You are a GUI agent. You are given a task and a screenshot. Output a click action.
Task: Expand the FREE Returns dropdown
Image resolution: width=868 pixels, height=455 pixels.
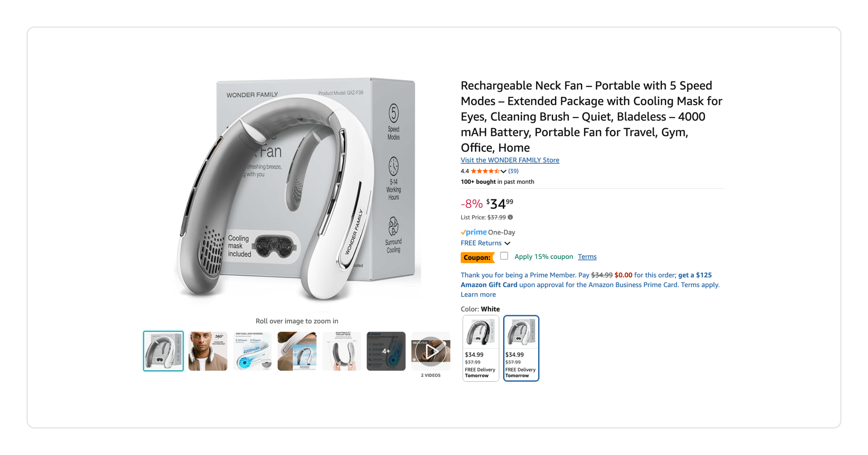(x=485, y=243)
